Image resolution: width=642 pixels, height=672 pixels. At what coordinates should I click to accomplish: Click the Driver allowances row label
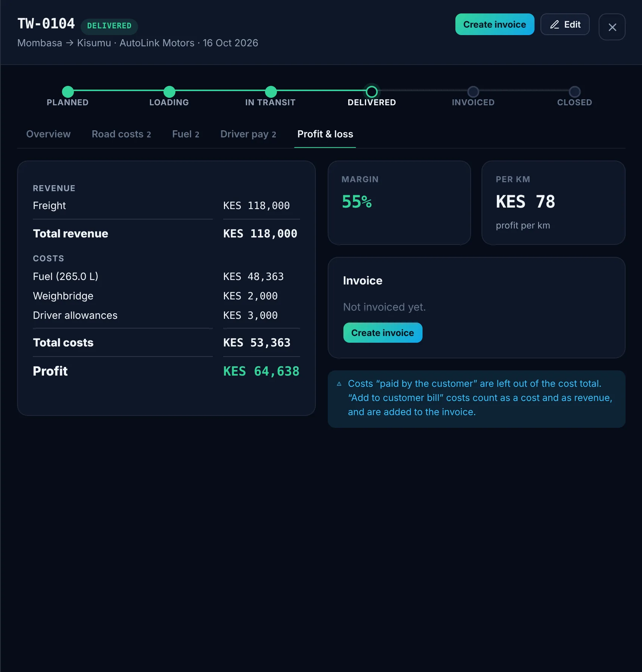click(75, 315)
